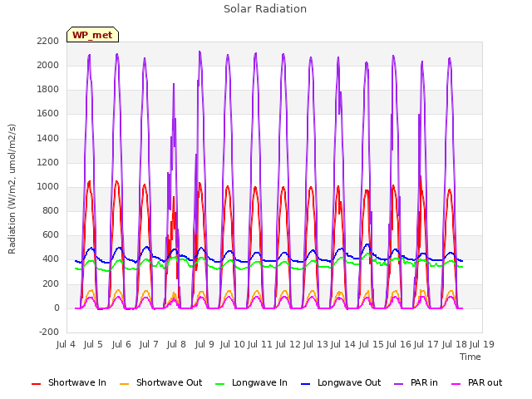Click the Jul 16 x-axis tick label
This screenshot has height=399, width=532.
[399, 344]
